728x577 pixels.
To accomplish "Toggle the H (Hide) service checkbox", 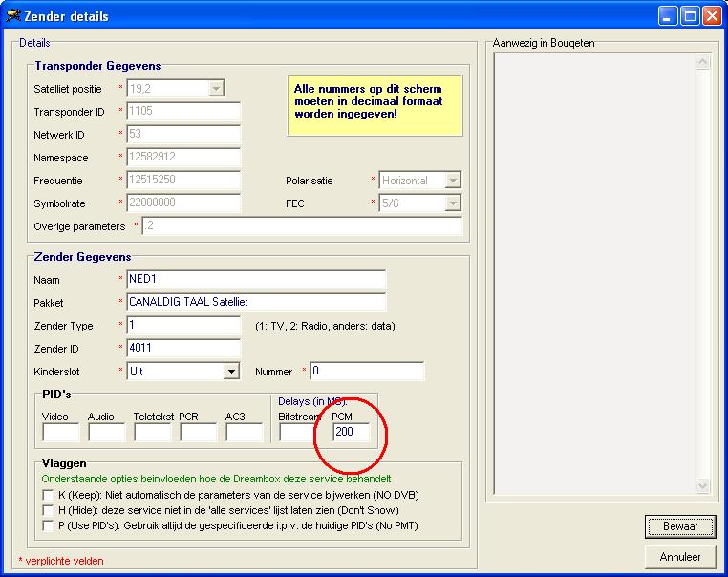I will tap(49, 510).
